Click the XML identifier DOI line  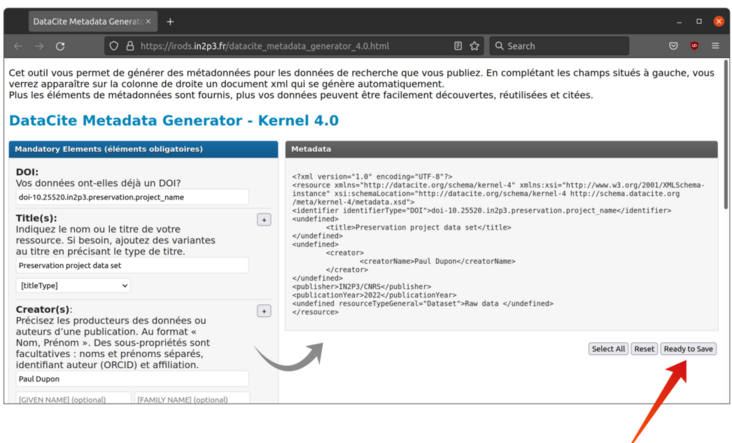(x=482, y=211)
